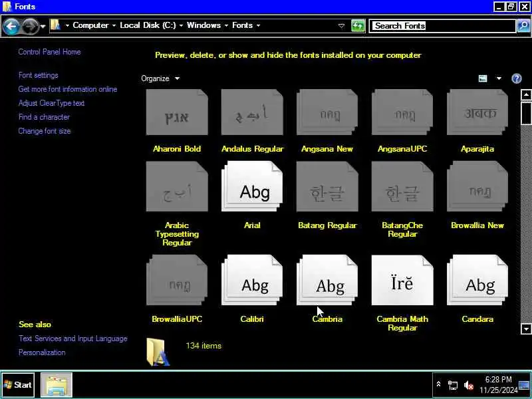Image resolution: width=532 pixels, height=399 pixels.
Task: Click the scrollbar down arrow
Action: tap(526, 329)
